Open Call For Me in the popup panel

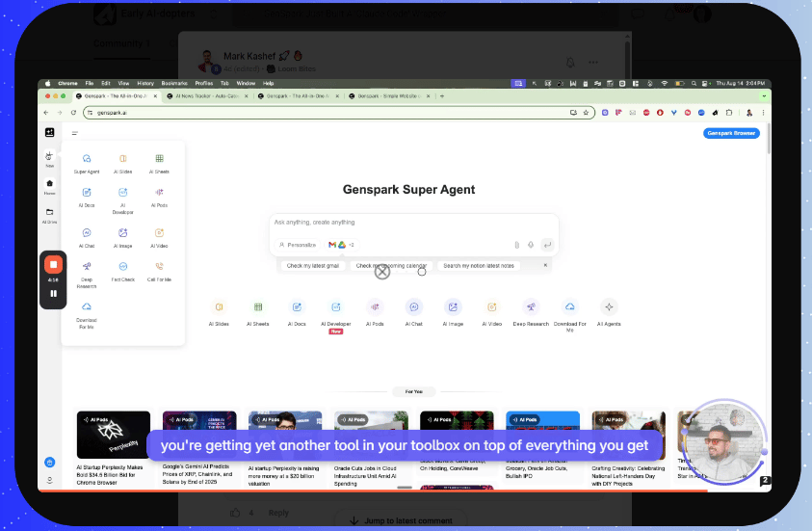pyautogui.click(x=159, y=271)
